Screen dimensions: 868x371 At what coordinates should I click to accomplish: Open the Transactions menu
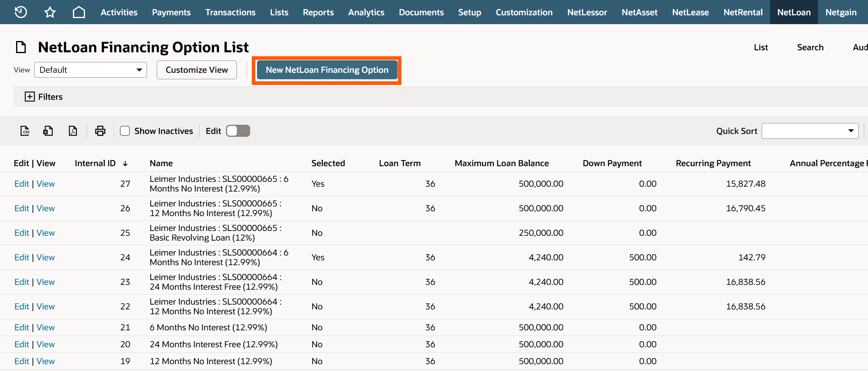[x=230, y=12]
